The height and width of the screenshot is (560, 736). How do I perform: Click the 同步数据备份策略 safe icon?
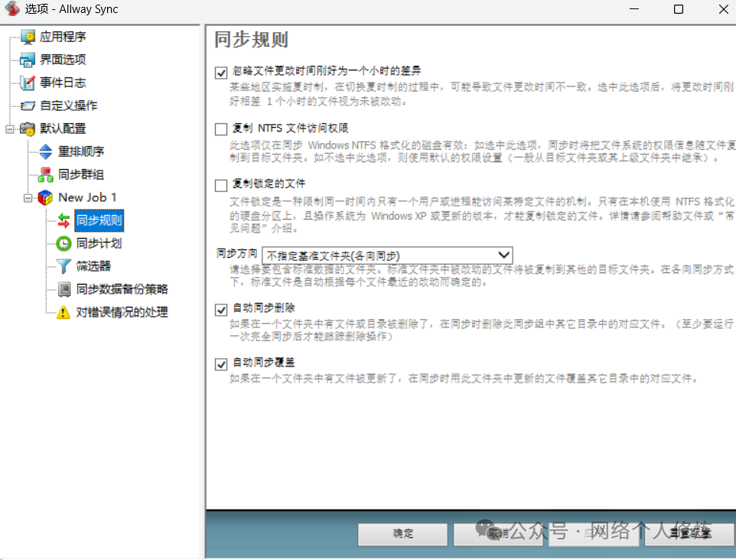pyautogui.click(x=64, y=289)
